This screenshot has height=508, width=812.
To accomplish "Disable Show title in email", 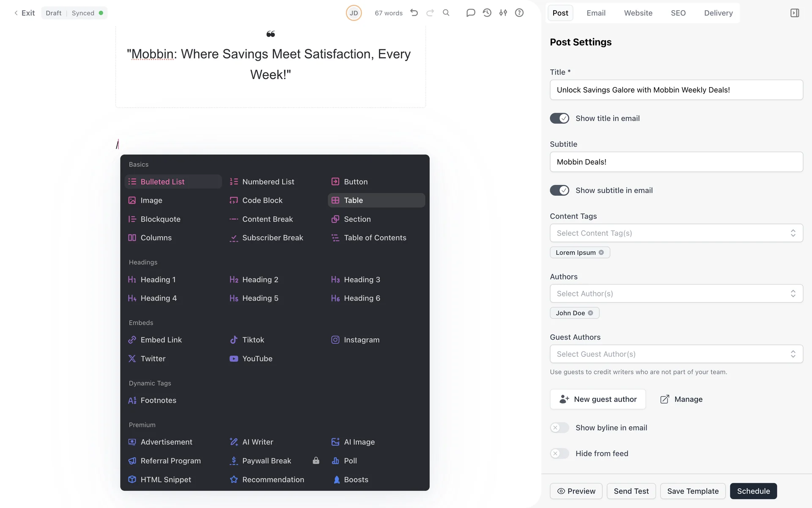I will 559,119.
